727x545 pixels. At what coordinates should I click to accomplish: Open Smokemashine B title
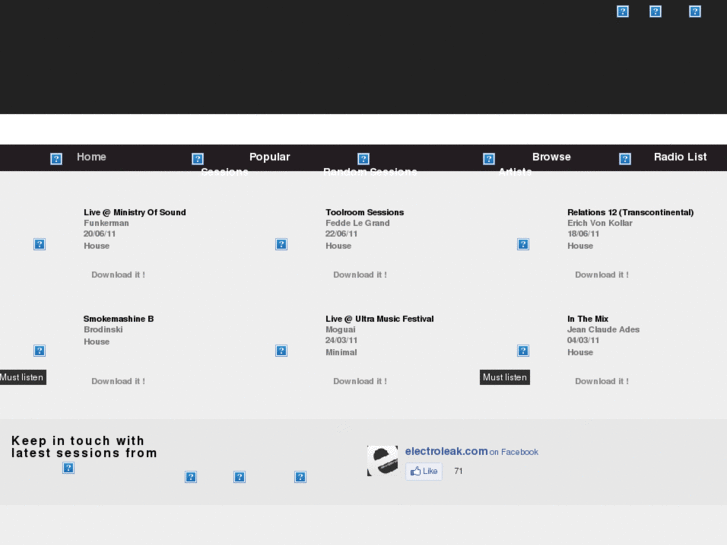pyautogui.click(x=119, y=319)
